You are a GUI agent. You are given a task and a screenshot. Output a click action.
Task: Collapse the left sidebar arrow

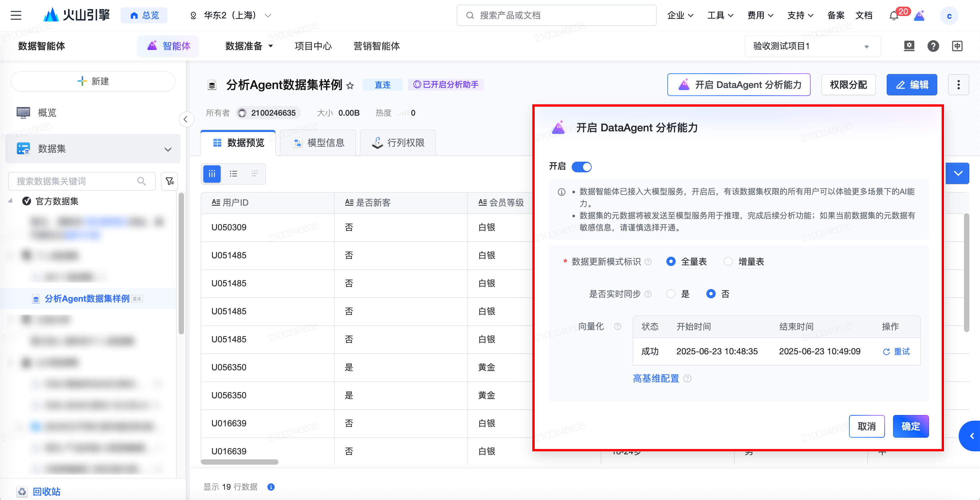pos(186,119)
